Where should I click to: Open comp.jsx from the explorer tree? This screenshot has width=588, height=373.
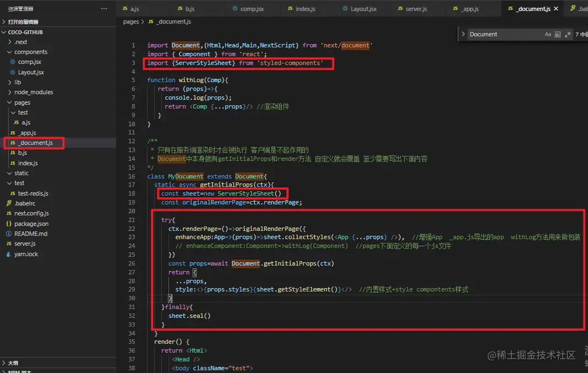[30, 62]
